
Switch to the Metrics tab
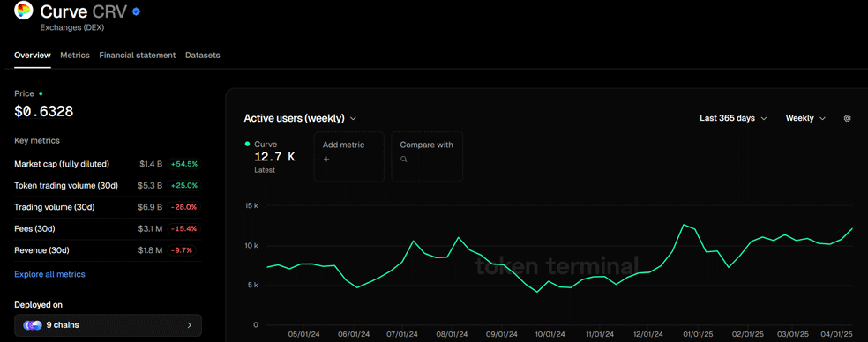point(75,56)
